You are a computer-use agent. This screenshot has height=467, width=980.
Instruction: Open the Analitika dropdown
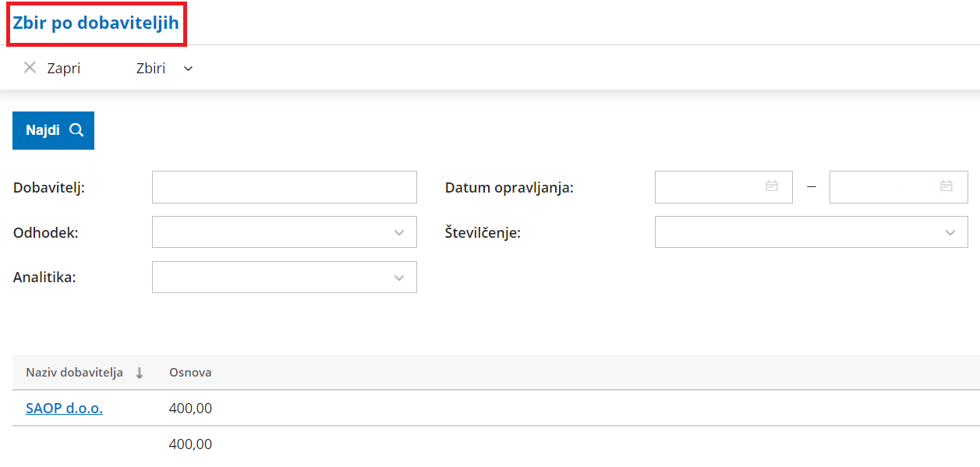point(285,278)
